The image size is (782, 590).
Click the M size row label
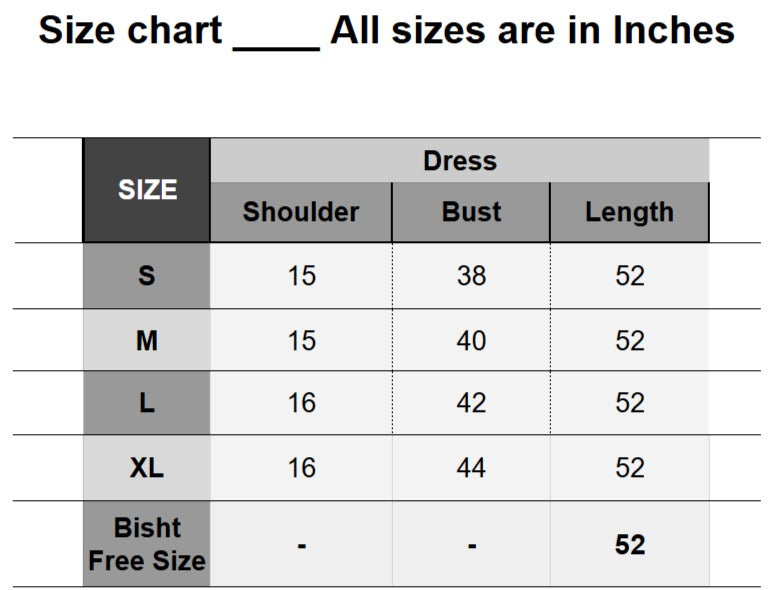pos(147,340)
